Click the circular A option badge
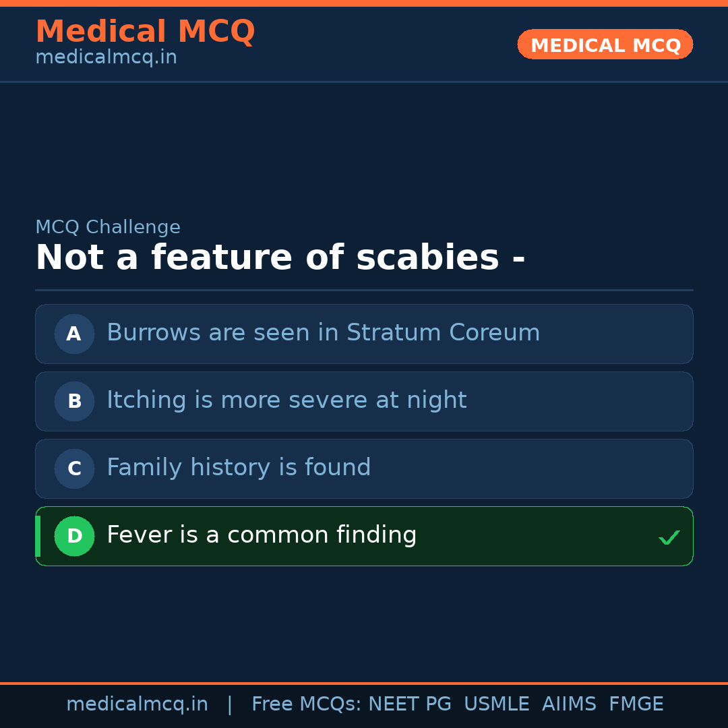728x728 pixels. (x=74, y=334)
